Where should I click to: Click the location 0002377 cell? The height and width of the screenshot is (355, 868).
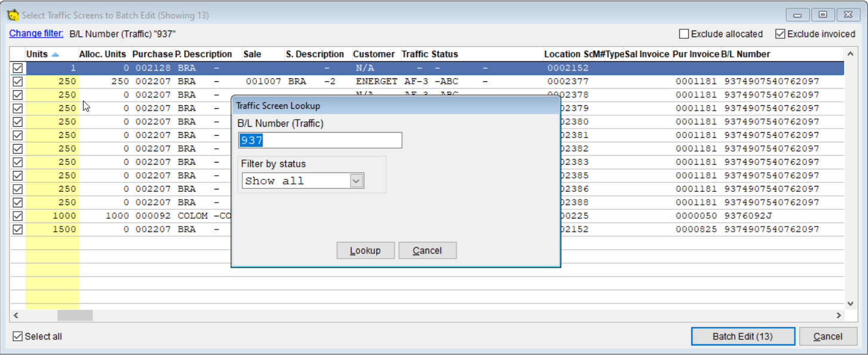click(x=568, y=81)
